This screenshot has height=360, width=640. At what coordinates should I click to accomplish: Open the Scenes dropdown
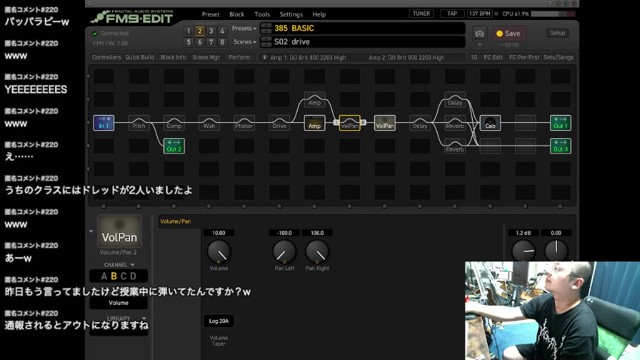[x=244, y=42]
